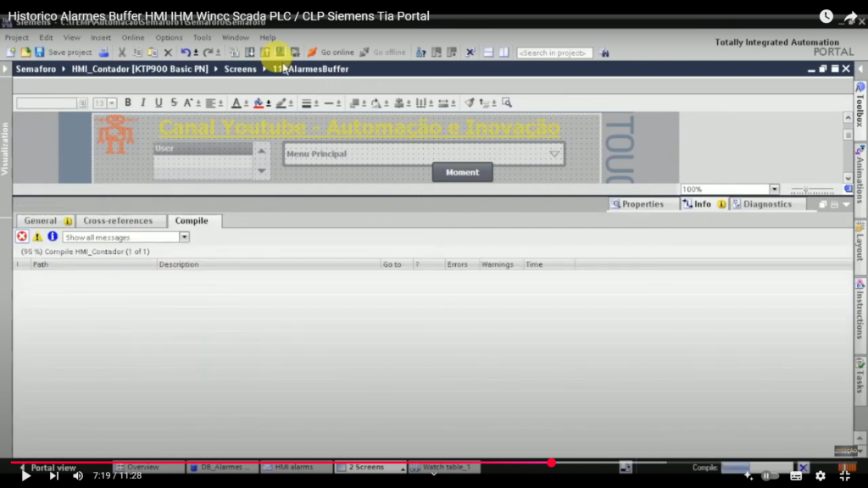Screen dimensions: 868x488
Task: Click the Compile icon in toolbar
Action: point(234,53)
